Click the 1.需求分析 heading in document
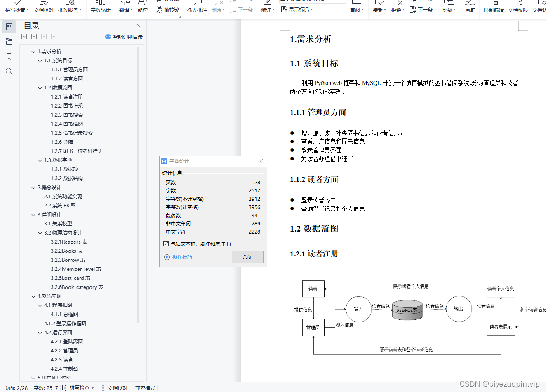Screen dimensions: 546x392 point(311,39)
